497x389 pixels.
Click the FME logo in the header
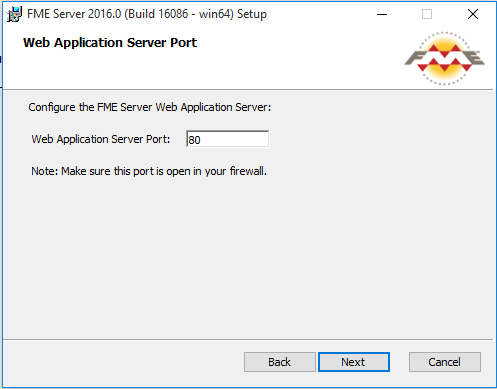tap(444, 58)
